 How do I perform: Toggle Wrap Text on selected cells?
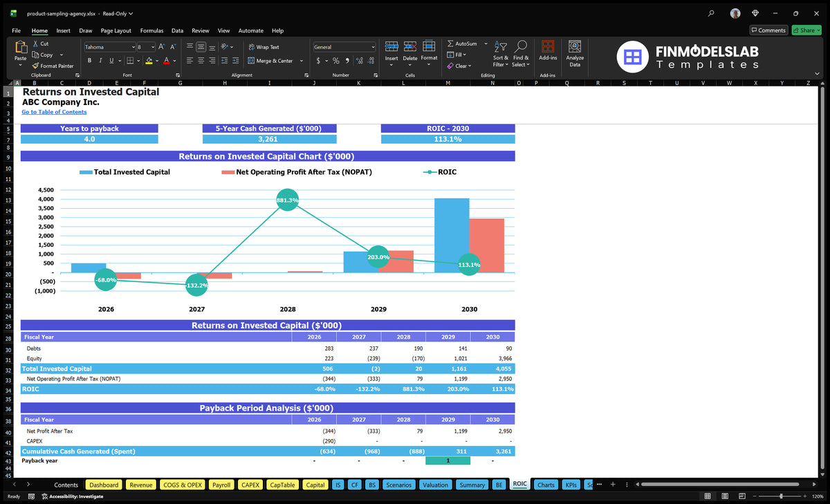coord(264,47)
